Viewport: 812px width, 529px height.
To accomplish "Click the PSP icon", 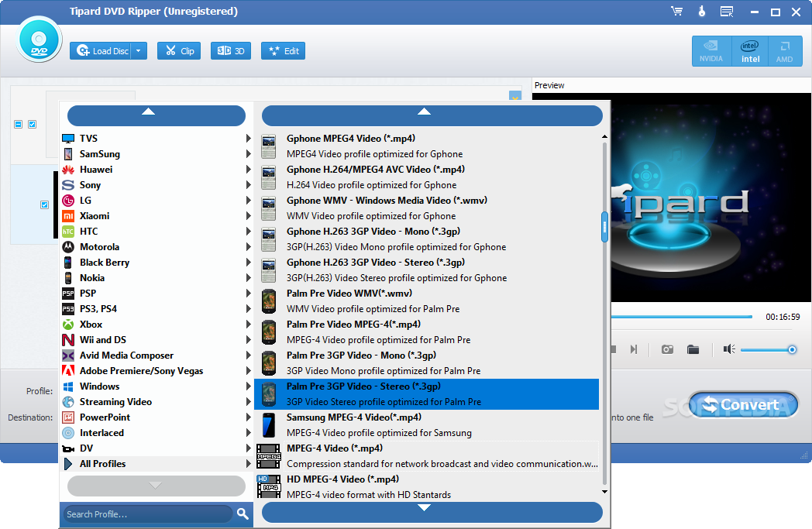I will (x=68, y=294).
